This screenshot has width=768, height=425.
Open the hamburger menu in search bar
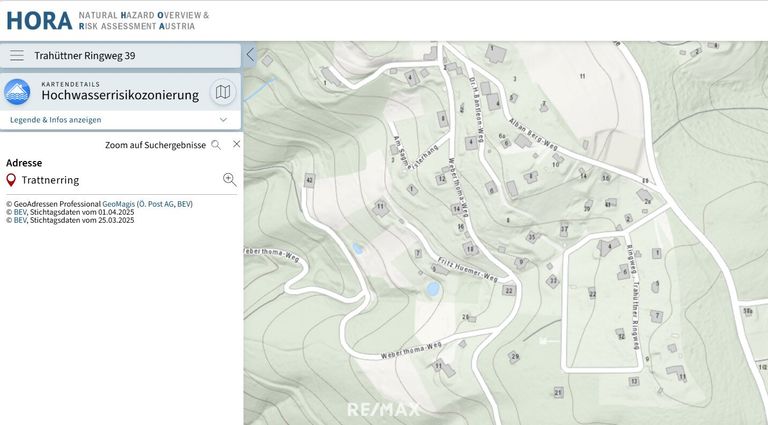point(17,56)
